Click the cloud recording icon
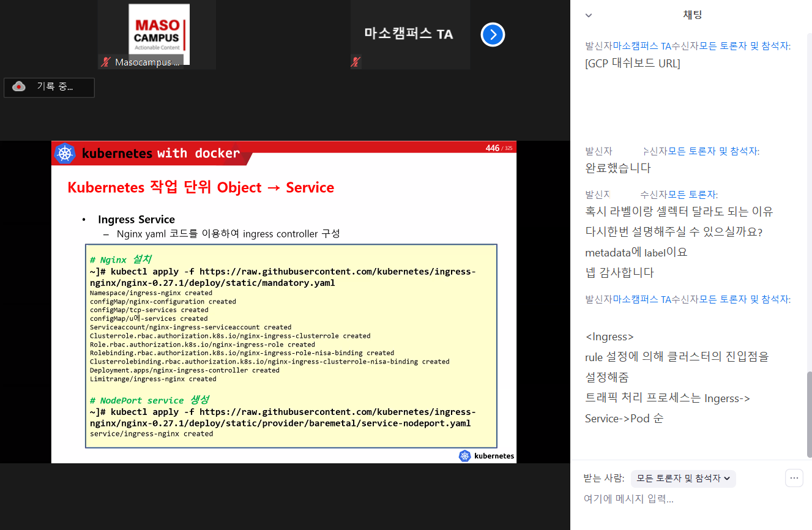The height and width of the screenshot is (530, 812). (x=19, y=87)
